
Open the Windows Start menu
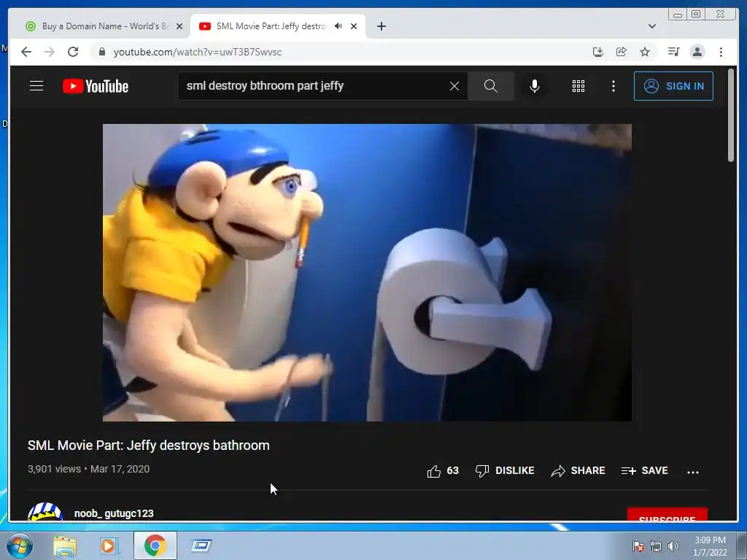[20, 545]
